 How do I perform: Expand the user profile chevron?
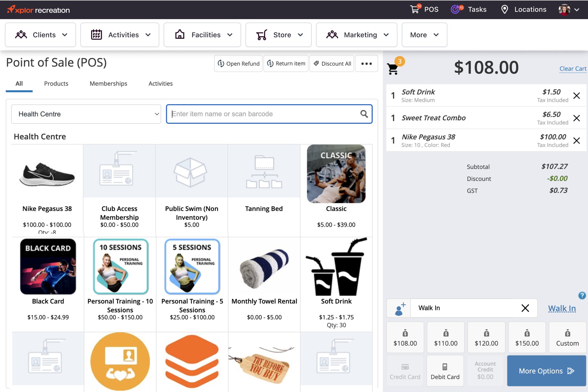(577, 10)
